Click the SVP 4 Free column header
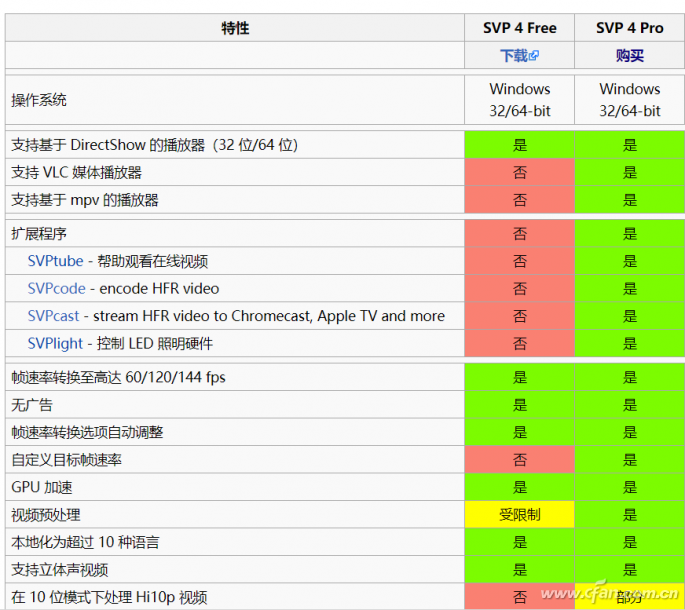 pos(519,28)
